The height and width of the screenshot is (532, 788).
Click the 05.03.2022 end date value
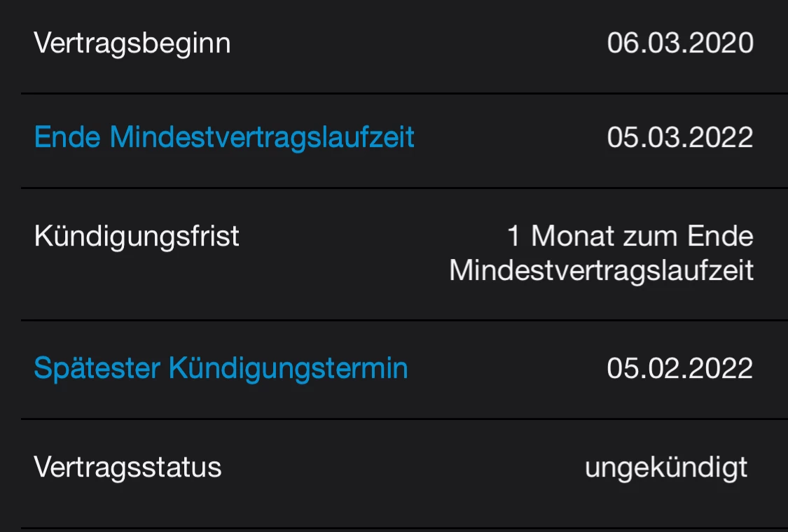click(x=680, y=137)
